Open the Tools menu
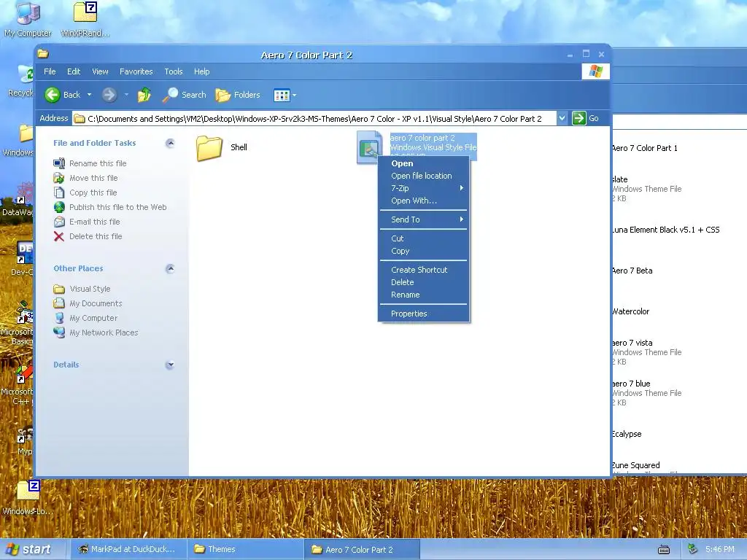 tap(174, 71)
